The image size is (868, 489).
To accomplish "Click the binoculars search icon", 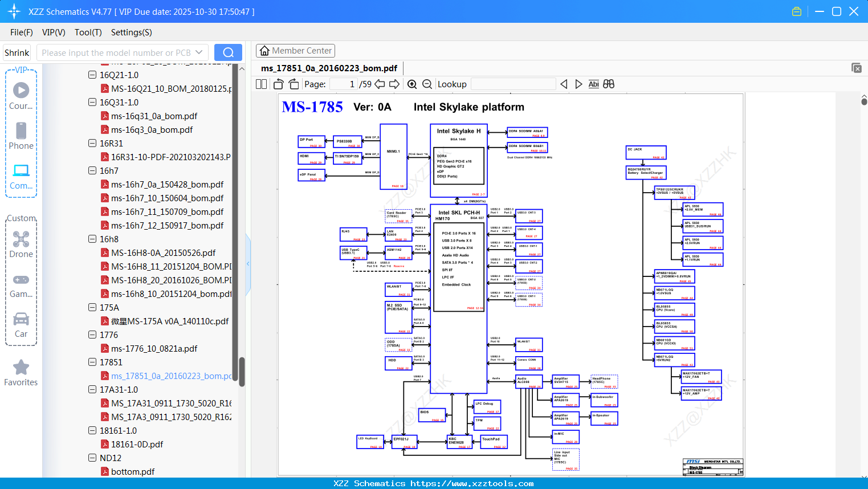I will [609, 84].
